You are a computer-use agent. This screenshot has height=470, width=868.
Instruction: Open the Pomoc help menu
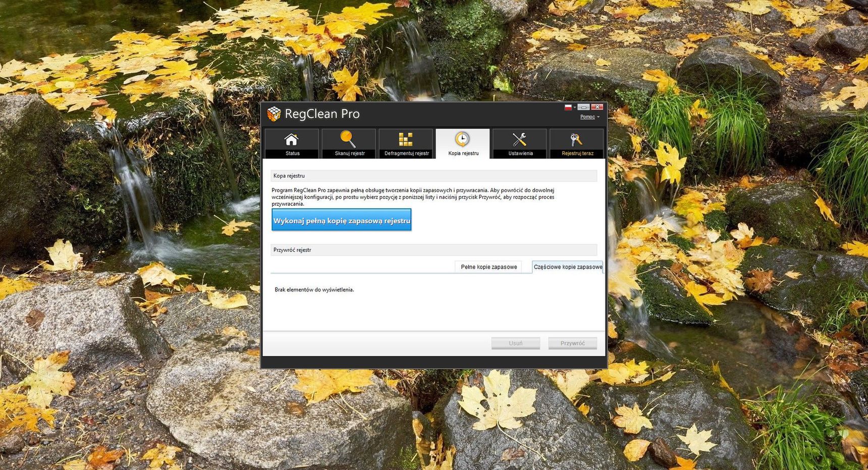589,117
